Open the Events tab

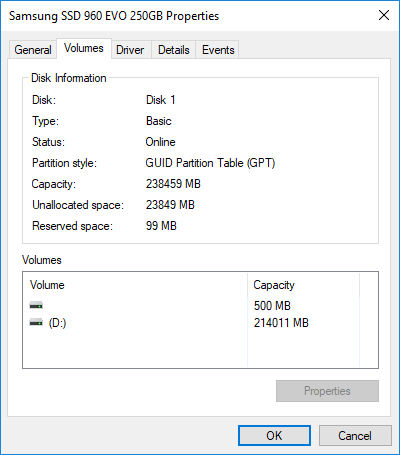218,50
